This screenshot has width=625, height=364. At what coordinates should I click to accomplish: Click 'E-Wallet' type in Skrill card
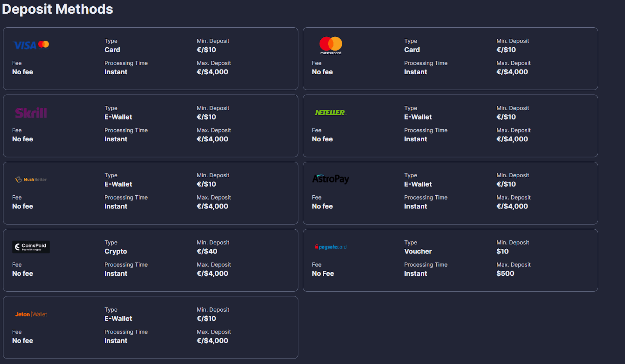(x=118, y=117)
